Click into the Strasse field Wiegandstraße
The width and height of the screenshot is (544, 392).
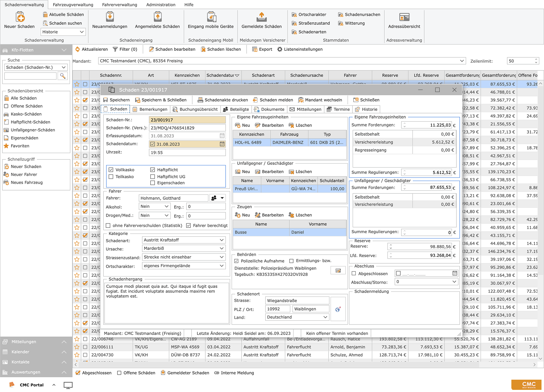[x=297, y=301]
